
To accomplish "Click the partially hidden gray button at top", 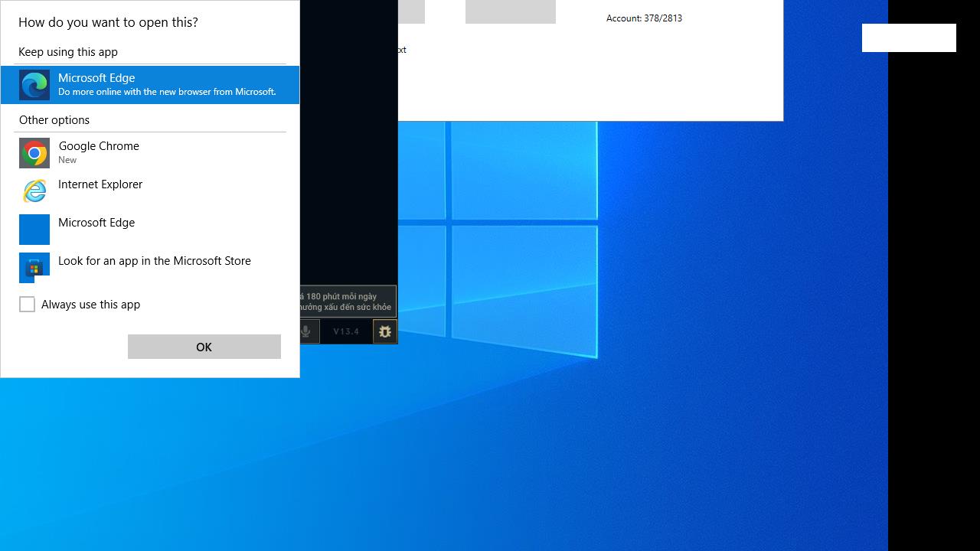I will pos(411,11).
